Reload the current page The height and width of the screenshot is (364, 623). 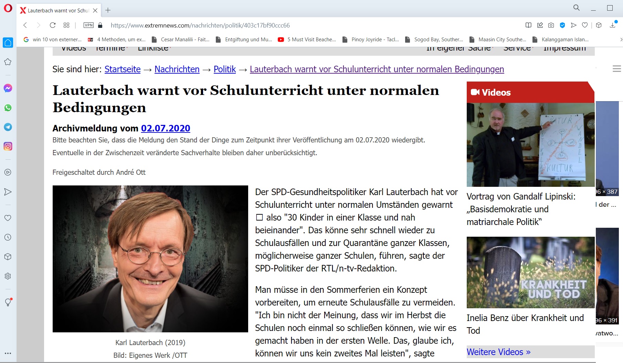click(x=53, y=25)
